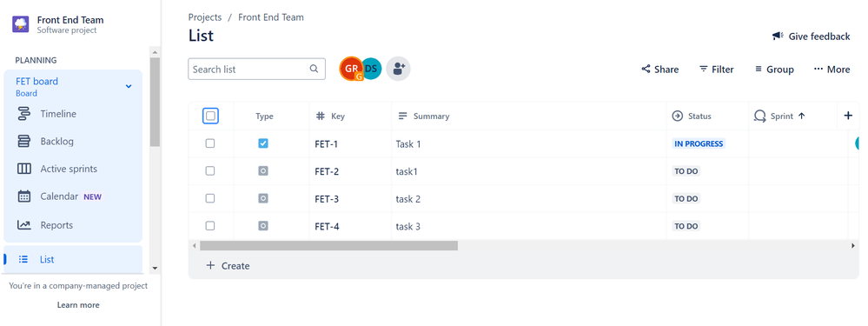Select the List view in sidebar
This screenshot has height=326, width=868.
coord(72,259)
